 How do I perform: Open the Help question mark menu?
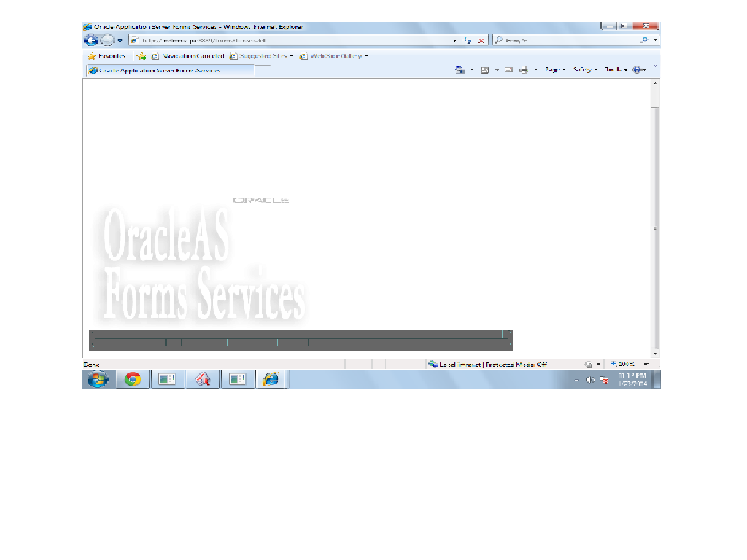(x=639, y=70)
